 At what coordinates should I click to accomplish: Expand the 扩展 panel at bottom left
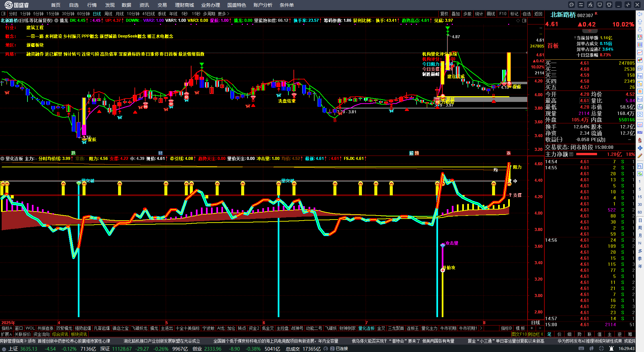coord(6,334)
